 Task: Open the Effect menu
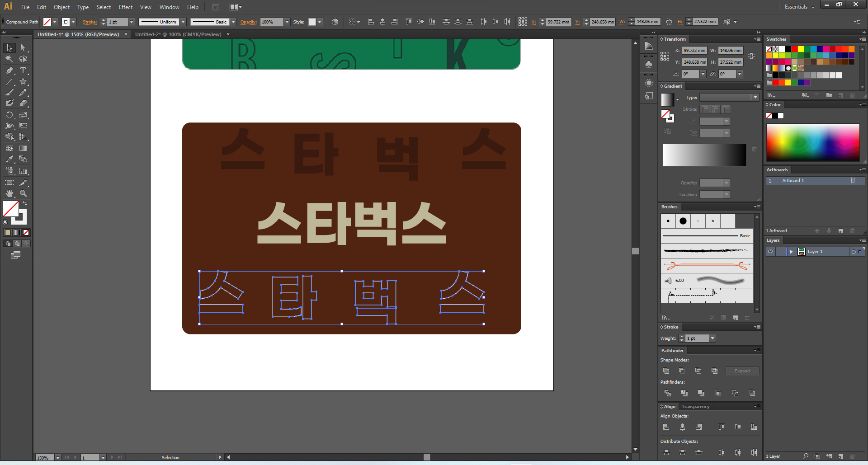pyautogui.click(x=126, y=7)
